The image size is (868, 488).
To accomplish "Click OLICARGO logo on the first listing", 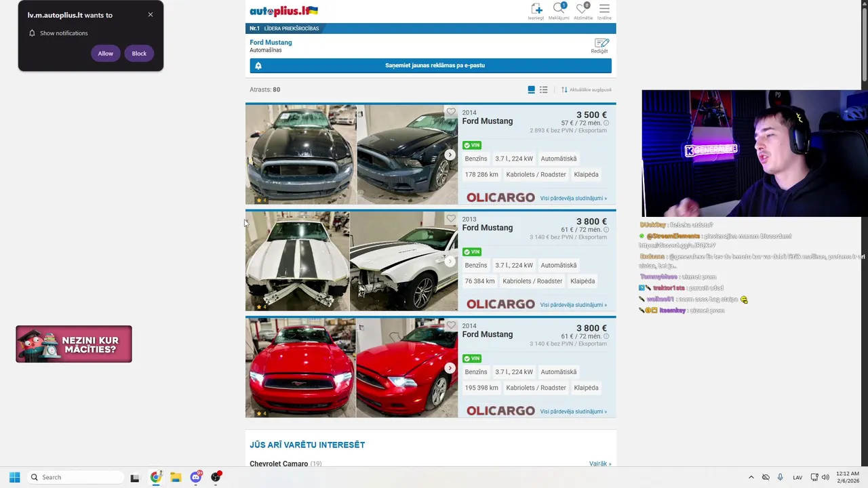I will coord(500,198).
